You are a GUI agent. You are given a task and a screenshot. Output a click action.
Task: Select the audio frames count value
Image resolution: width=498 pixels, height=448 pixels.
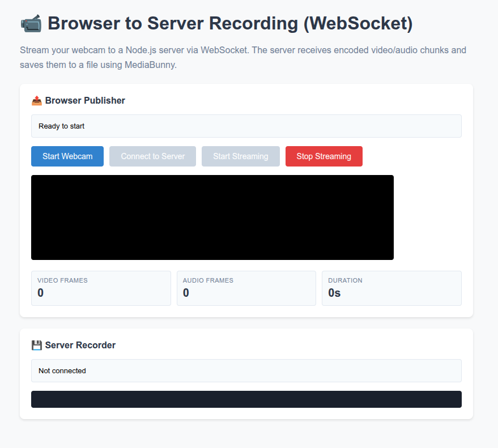pyautogui.click(x=186, y=293)
